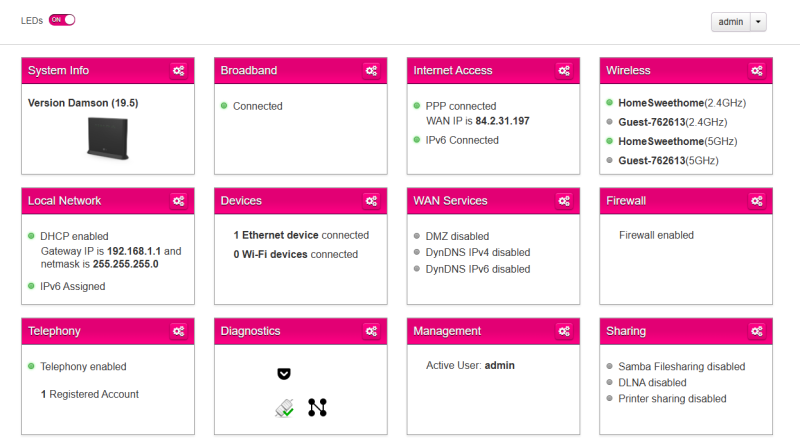Click the xDSL cable check icon
The height and width of the screenshot is (444, 800).
pyautogui.click(x=285, y=408)
